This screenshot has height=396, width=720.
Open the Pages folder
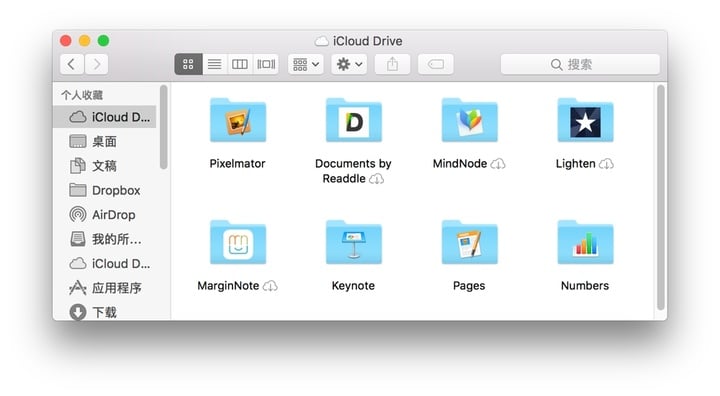click(469, 242)
